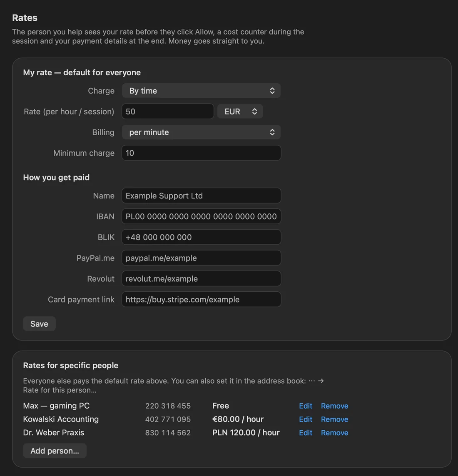Remove Kowalski Accounting from rates

335,419
